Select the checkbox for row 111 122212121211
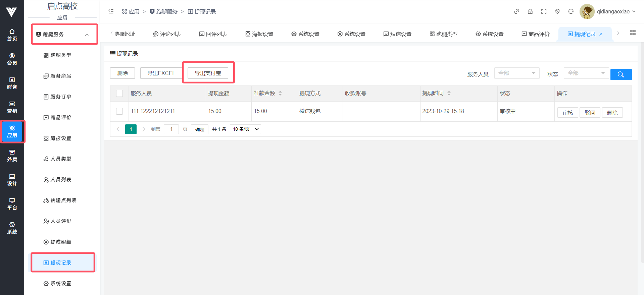Viewport: 644px width, 295px height. tap(119, 111)
